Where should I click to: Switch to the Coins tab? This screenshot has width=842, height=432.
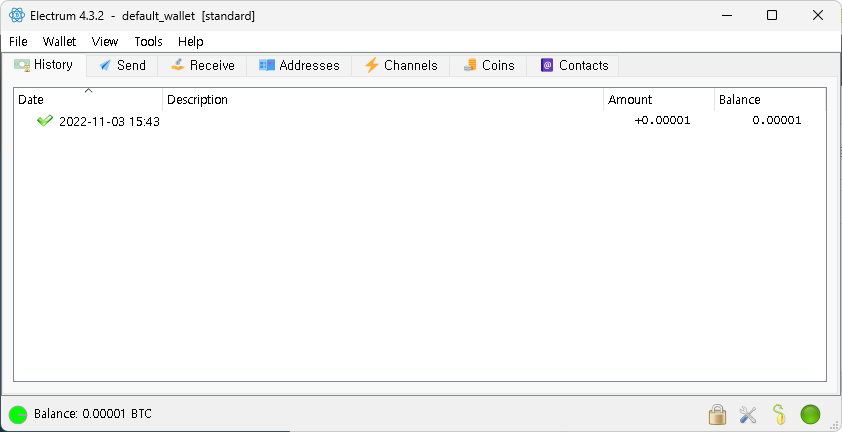(x=488, y=66)
